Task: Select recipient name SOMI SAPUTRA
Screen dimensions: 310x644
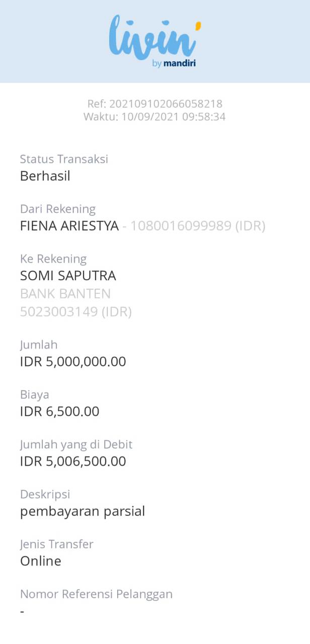Action: (68, 276)
